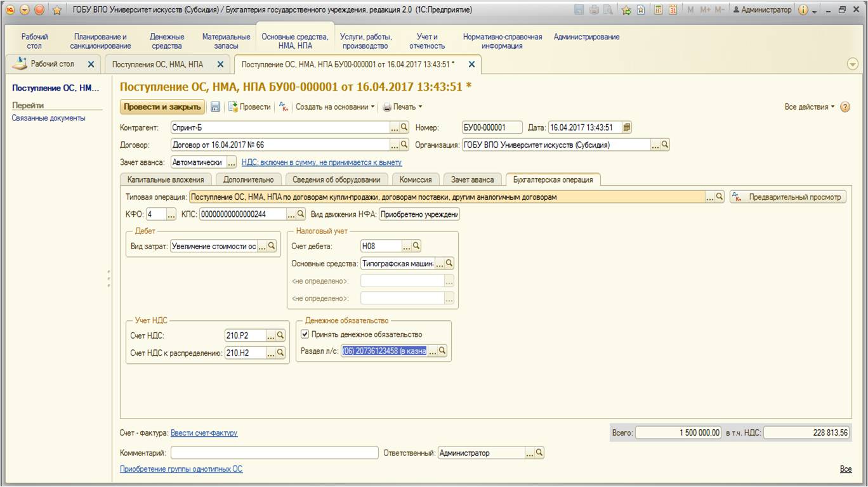
Task: Open the calculator from the title bar
Action: click(x=658, y=10)
